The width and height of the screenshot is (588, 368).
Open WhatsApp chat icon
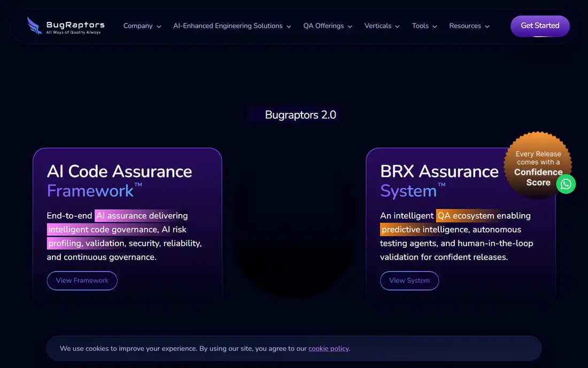566,184
